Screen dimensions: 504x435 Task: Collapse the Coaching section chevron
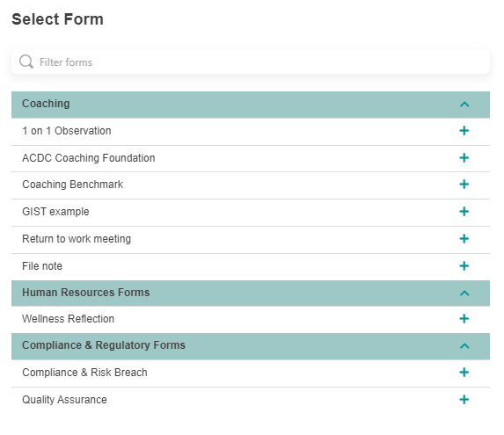click(x=464, y=105)
